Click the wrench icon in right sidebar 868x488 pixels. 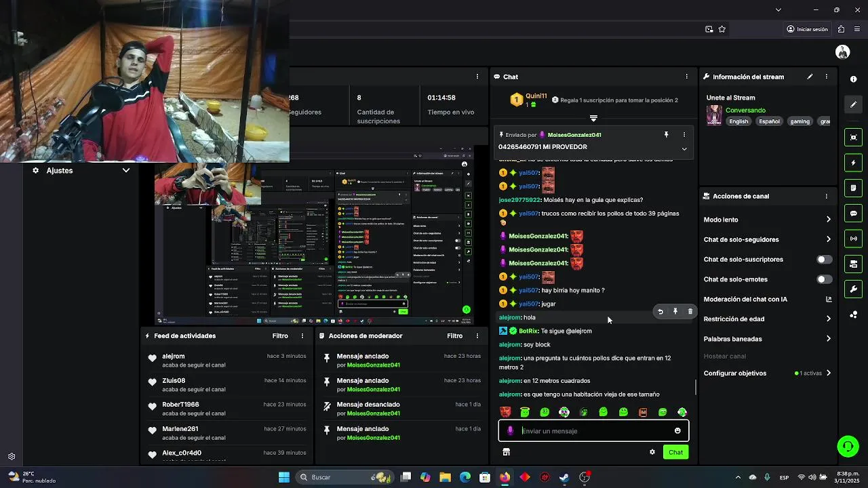[x=853, y=289]
